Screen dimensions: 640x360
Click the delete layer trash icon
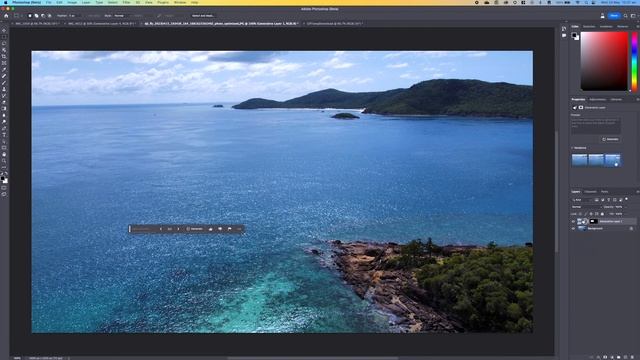(632, 357)
